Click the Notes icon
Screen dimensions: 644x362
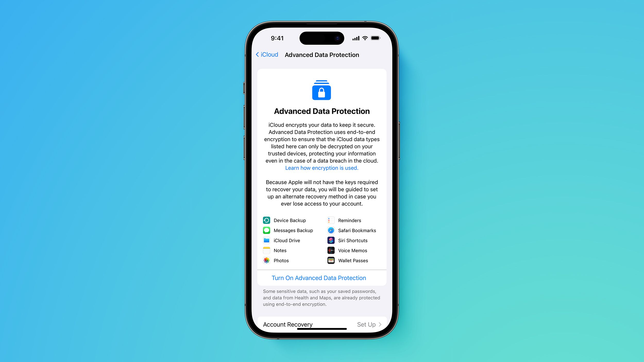pos(266,250)
